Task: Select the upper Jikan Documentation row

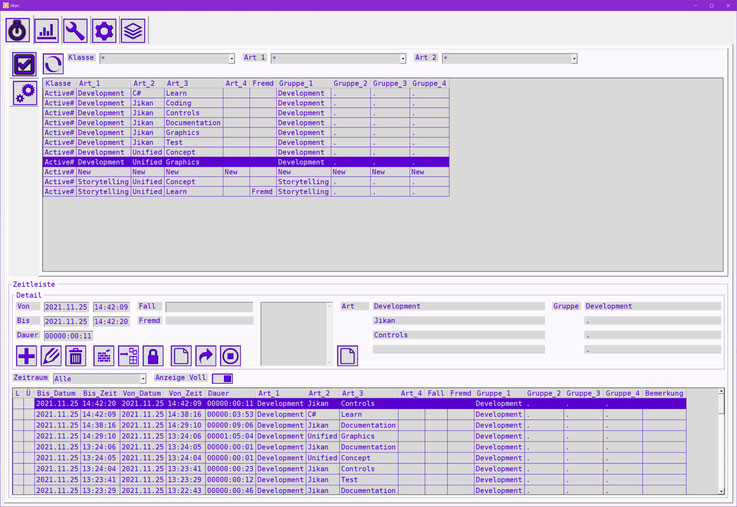Action: point(246,123)
